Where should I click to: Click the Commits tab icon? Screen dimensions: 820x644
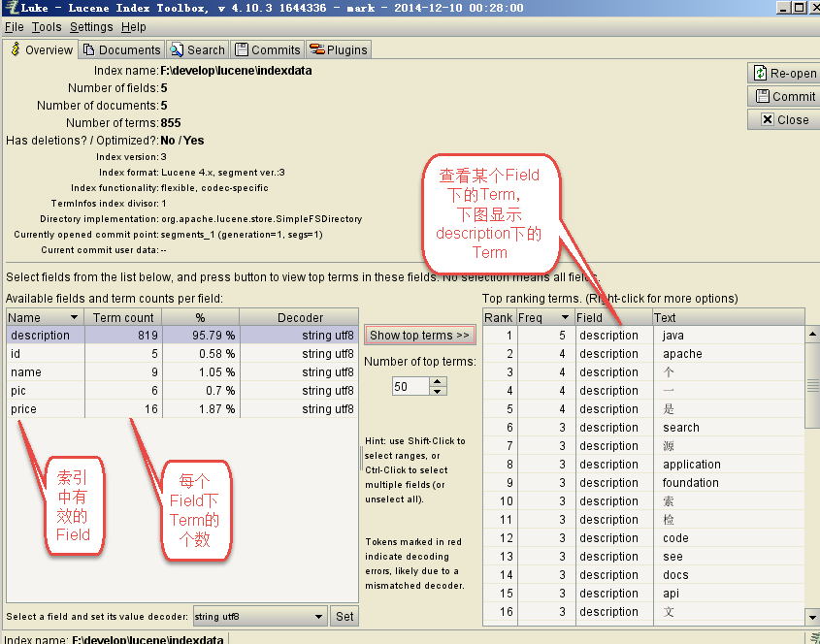tap(241, 49)
